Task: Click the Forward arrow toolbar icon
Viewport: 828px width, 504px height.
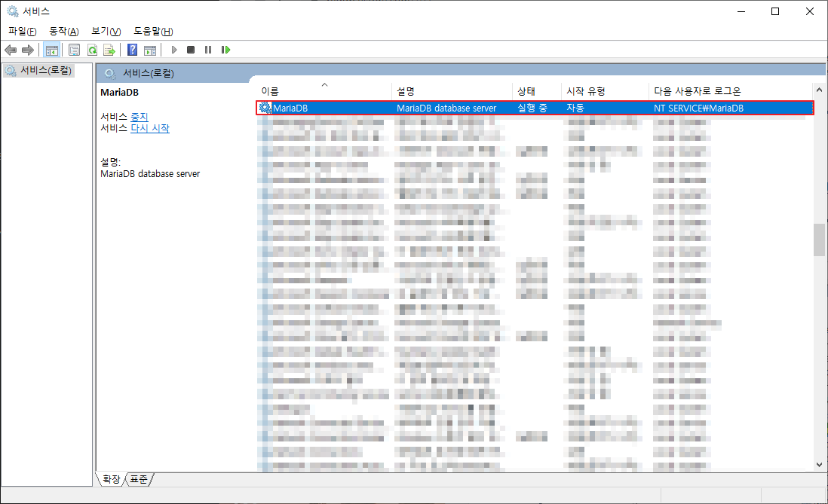Action: tap(27, 50)
